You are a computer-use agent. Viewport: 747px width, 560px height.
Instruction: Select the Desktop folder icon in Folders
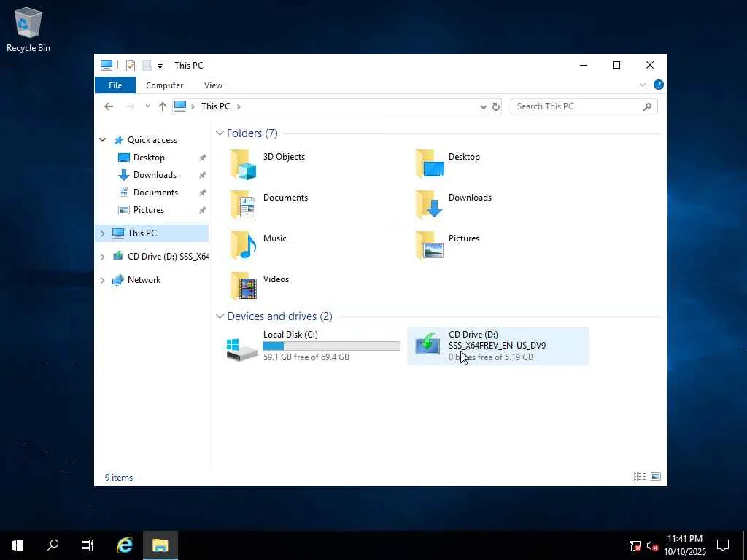pos(430,163)
